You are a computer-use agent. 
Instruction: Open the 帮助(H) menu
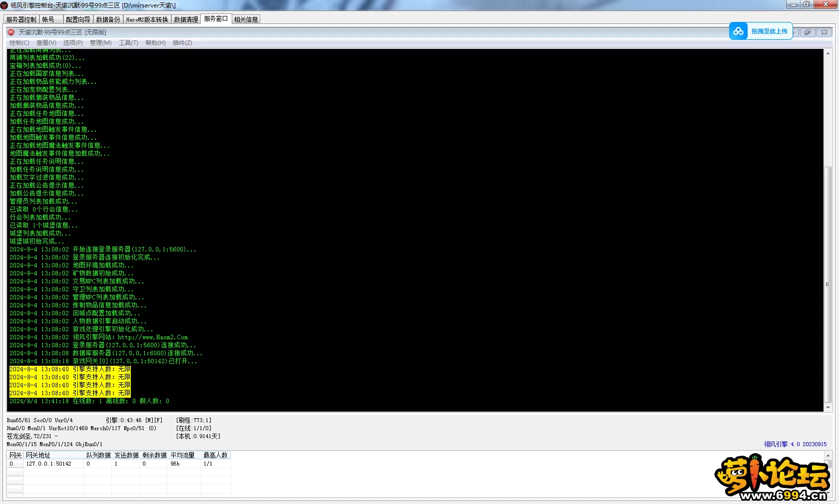tap(155, 43)
